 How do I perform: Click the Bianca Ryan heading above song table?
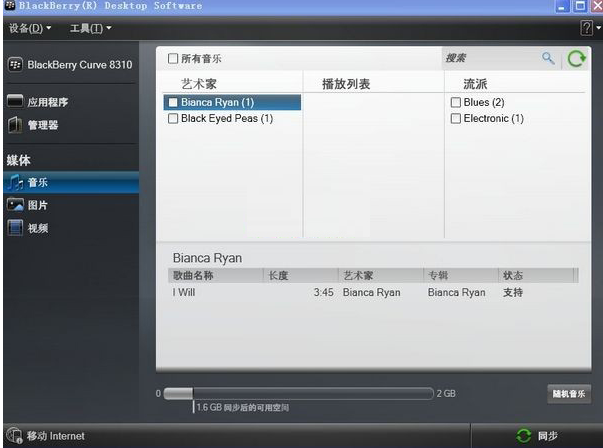point(207,258)
